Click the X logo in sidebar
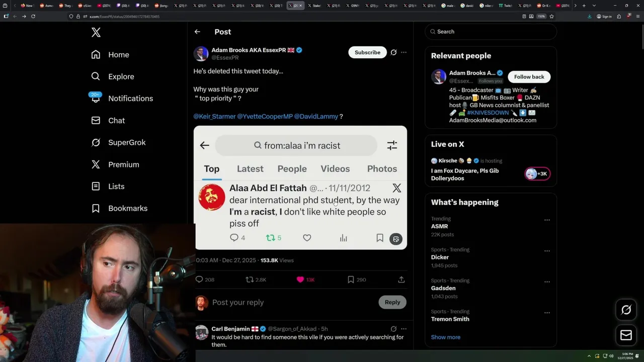The width and height of the screenshot is (644, 362). pyautogui.click(x=96, y=33)
